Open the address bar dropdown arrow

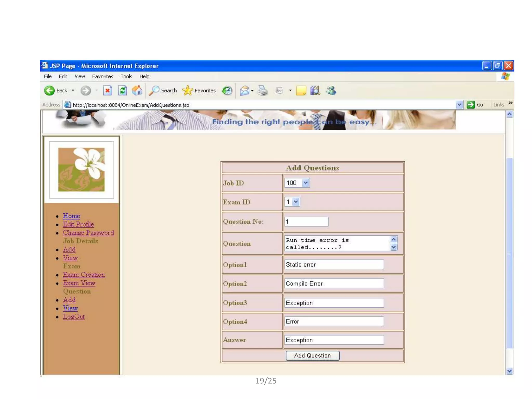(x=459, y=105)
